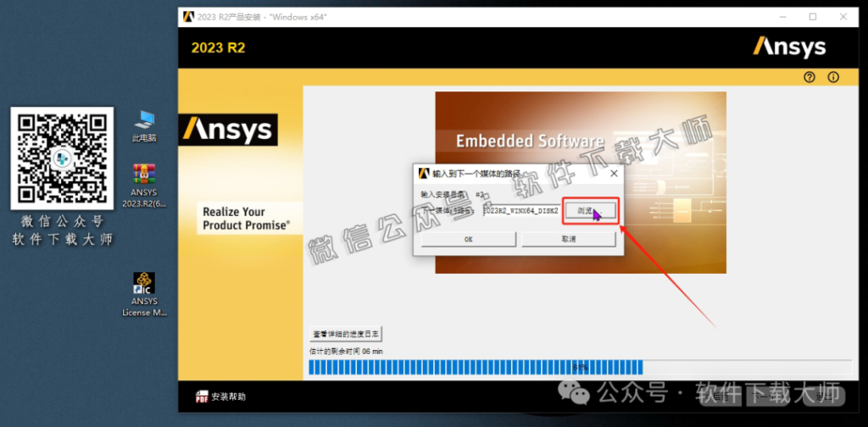Click the 取消 cancel button
Screen dimensions: 868x427
569,240
